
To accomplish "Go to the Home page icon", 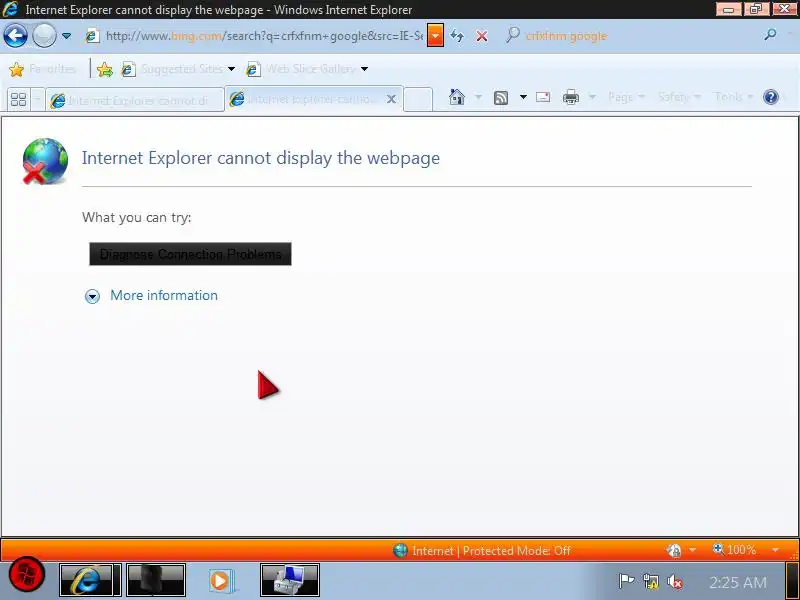I will click(x=457, y=97).
